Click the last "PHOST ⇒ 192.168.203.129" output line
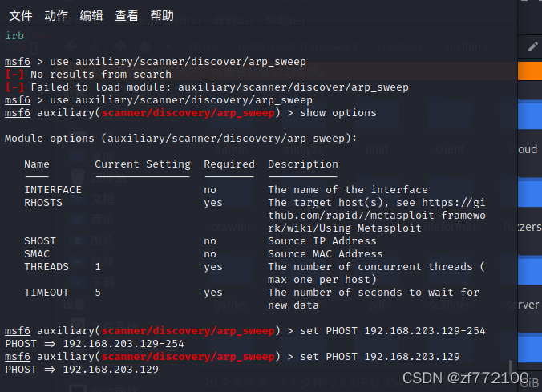Screen dimensions: 542x392 coord(82,370)
